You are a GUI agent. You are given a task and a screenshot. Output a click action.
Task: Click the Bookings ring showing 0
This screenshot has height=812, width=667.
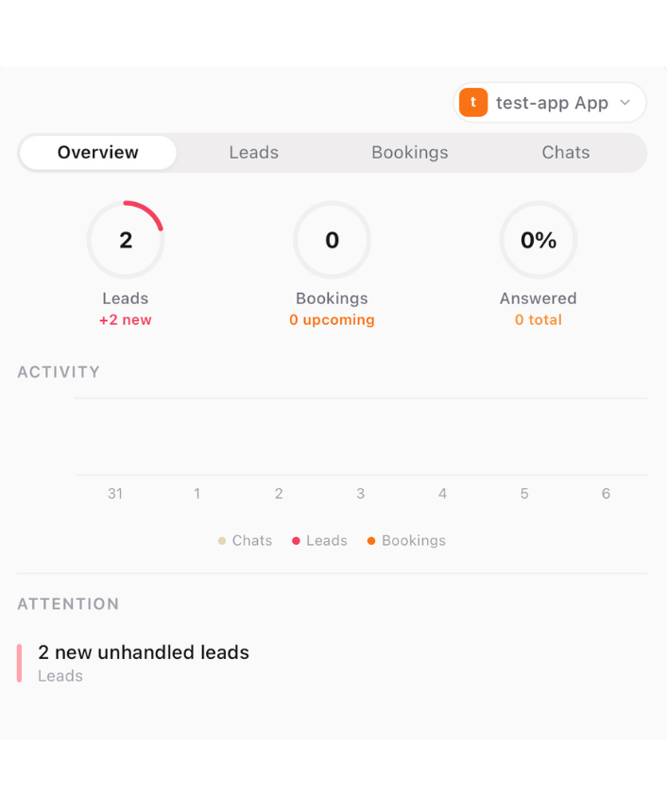(x=332, y=240)
